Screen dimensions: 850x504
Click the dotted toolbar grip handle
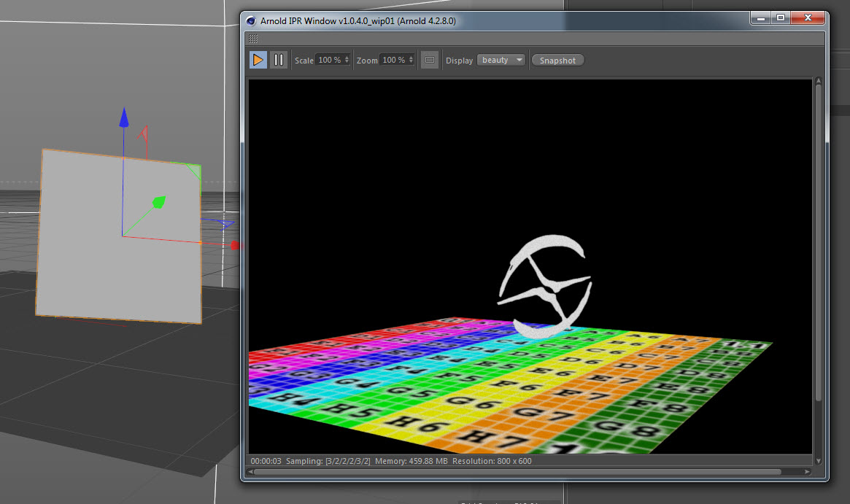(252, 39)
